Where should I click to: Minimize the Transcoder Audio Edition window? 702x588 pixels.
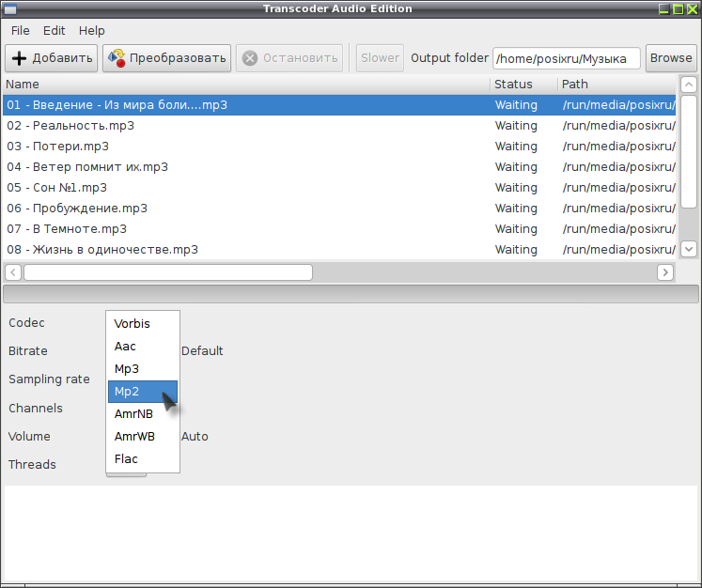click(x=664, y=9)
